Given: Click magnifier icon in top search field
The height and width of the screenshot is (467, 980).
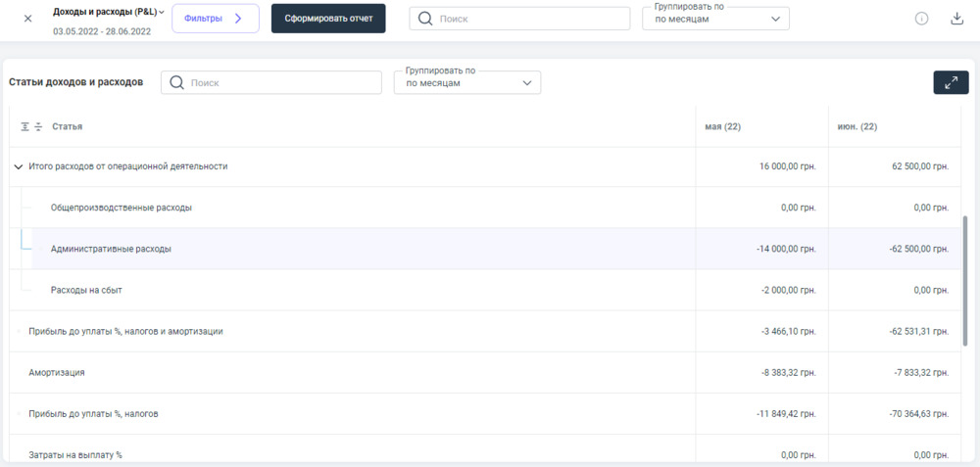Looking at the screenshot, I should 425,19.
